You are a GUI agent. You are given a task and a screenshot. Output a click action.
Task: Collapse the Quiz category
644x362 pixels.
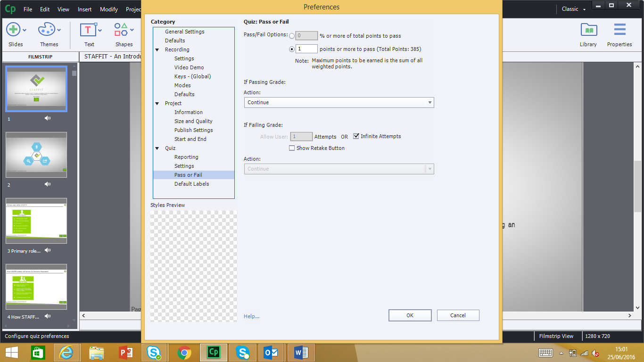pyautogui.click(x=157, y=148)
